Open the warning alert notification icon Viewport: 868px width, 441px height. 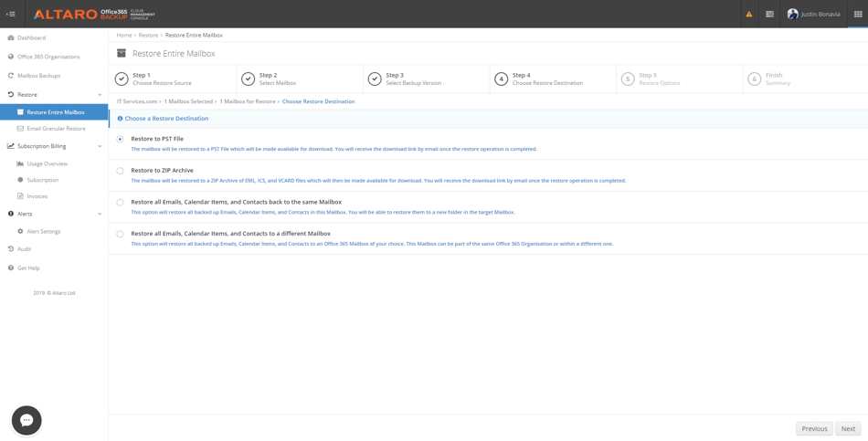pos(748,14)
